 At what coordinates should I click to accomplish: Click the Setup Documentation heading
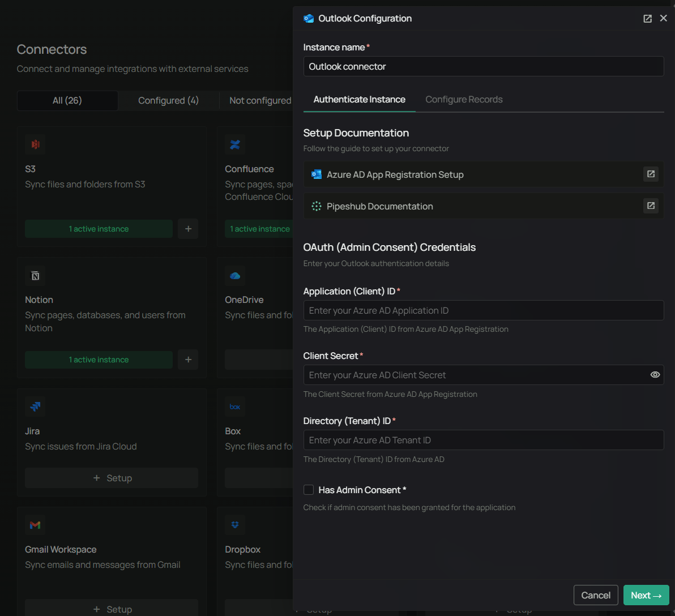click(x=356, y=133)
